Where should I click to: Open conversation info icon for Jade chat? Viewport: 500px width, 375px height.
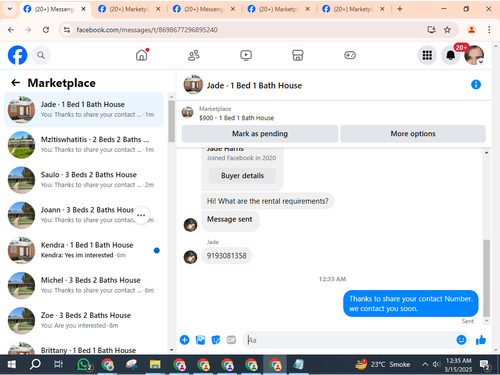pos(476,85)
